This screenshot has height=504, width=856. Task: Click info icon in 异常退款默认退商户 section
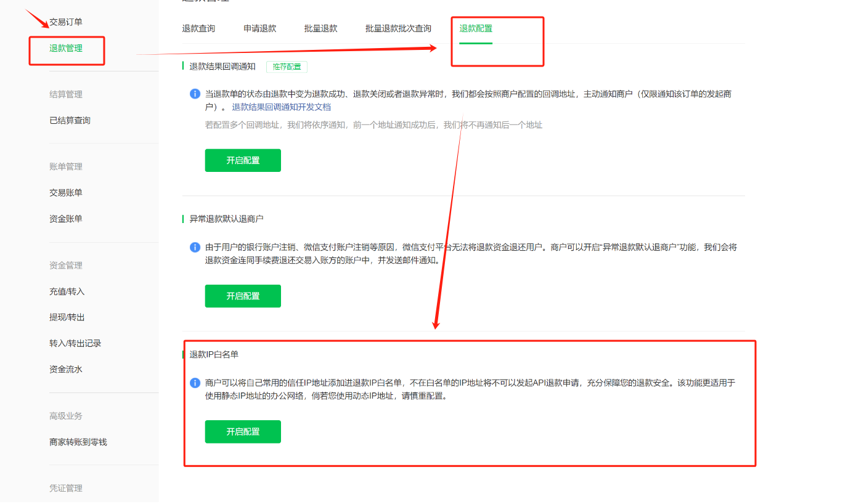coord(195,246)
